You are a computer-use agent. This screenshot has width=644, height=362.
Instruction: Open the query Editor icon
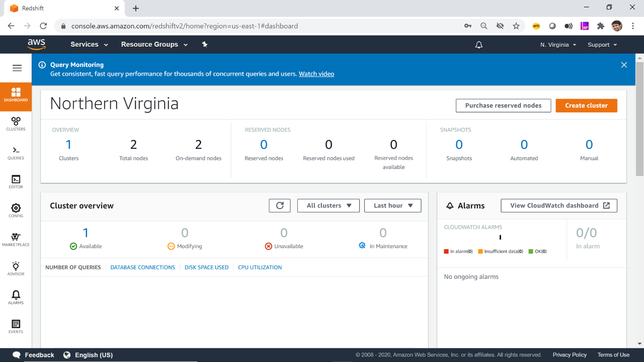pos(16,182)
